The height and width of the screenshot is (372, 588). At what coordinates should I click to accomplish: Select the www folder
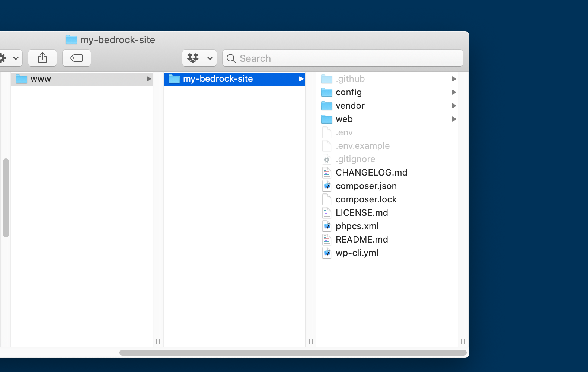click(41, 79)
